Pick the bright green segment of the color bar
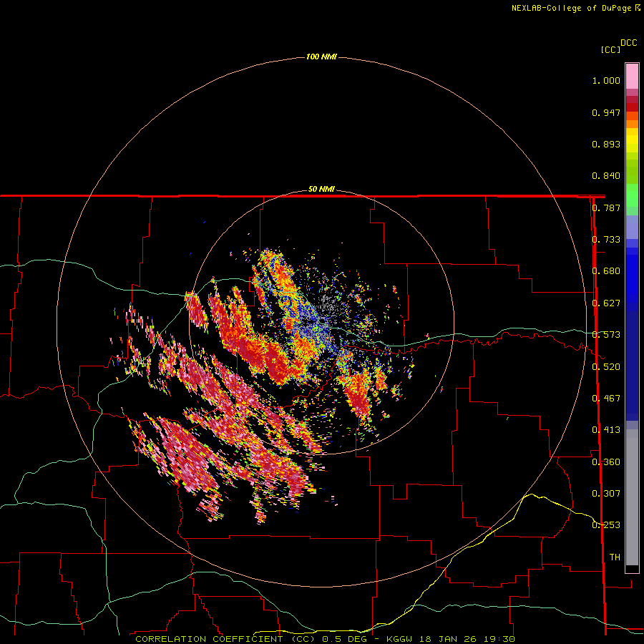The width and height of the screenshot is (644, 644). point(632,195)
